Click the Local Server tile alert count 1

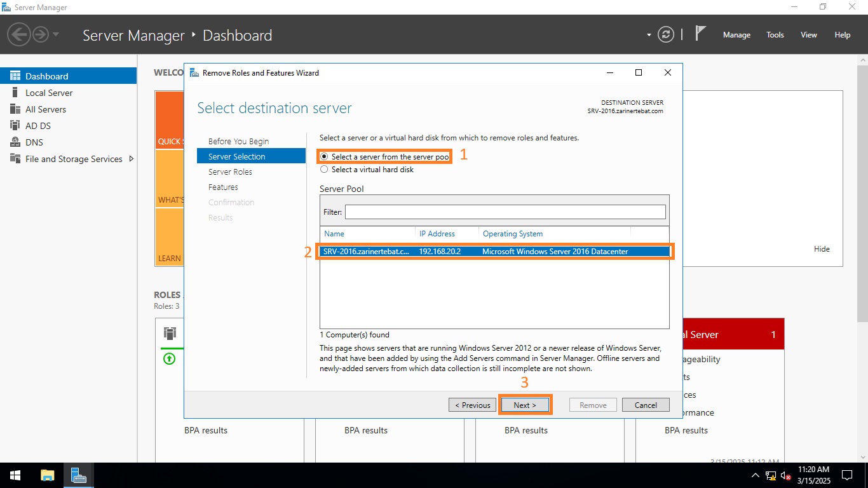(773, 334)
